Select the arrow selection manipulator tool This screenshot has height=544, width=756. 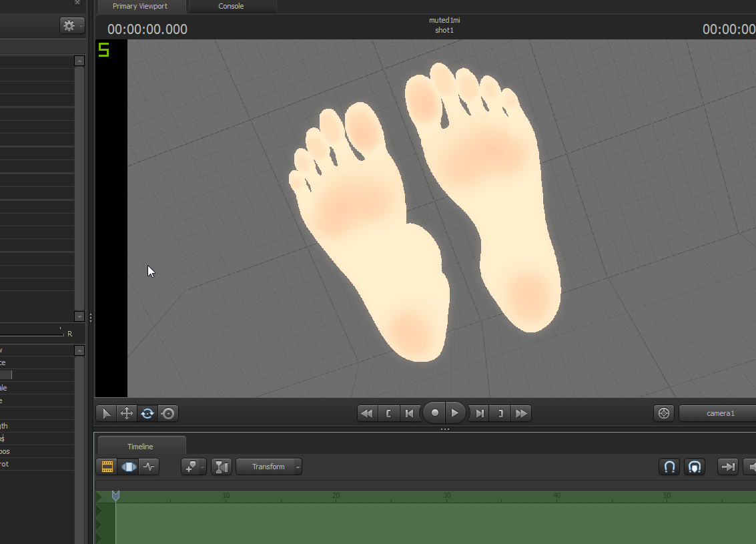click(106, 414)
